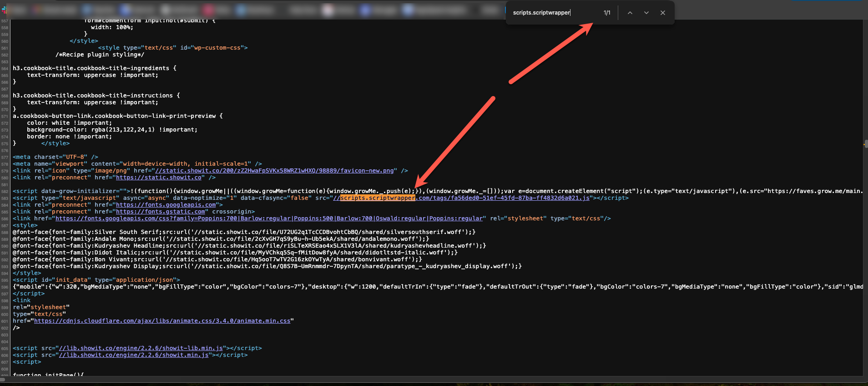Open the showit.min.js script link
The image size is (868, 386).
134,355
